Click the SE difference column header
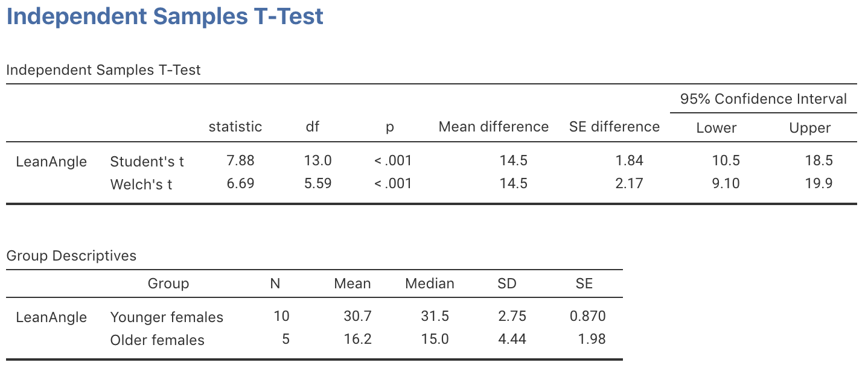This screenshot has height=380, width=868. pos(614,127)
